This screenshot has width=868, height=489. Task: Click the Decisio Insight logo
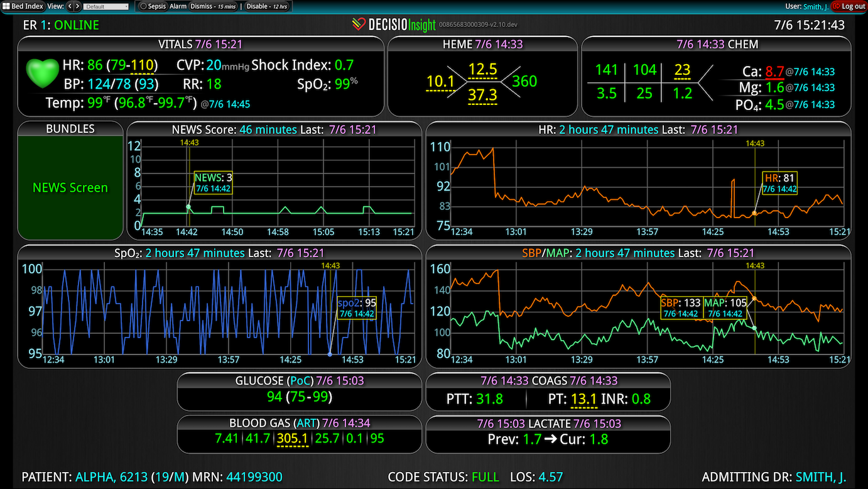coord(393,25)
